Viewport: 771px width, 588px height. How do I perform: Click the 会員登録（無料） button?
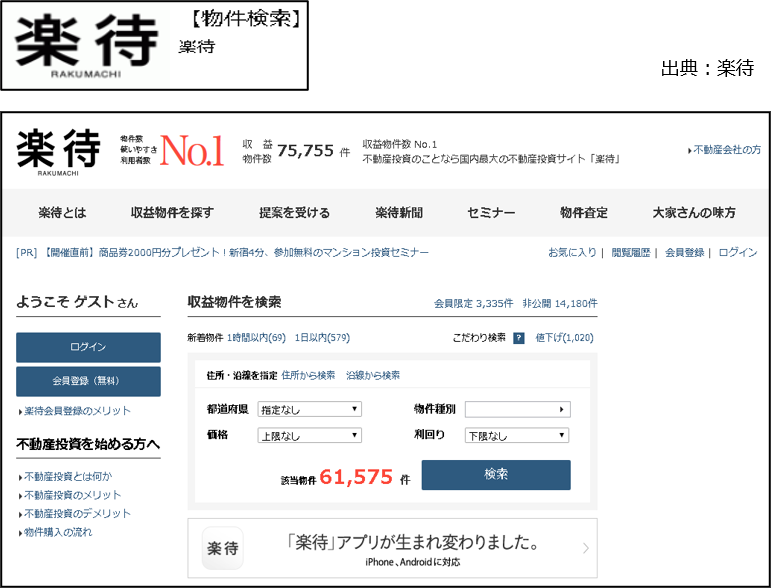point(88,381)
